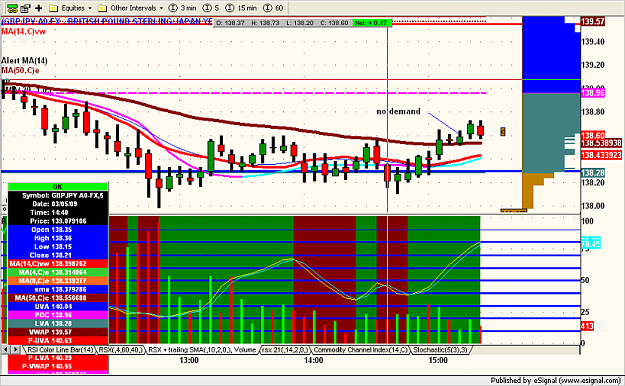Click the blue volume profile block
This screenshot has width=625, height=386.
pyautogui.click(x=551, y=55)
